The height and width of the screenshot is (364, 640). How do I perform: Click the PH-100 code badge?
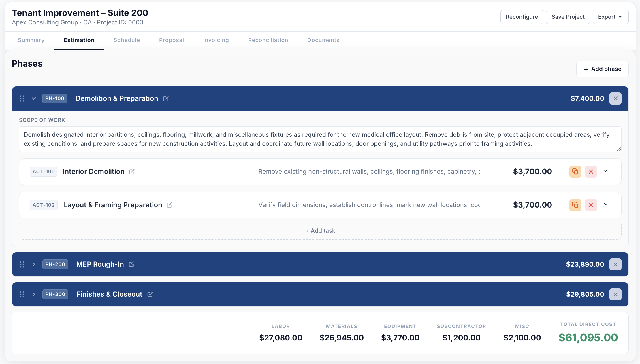[55, 98]
